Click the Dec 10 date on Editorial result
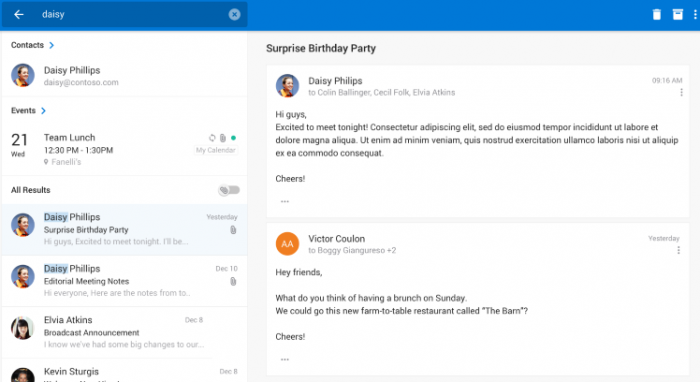This screenshot has height=382, width=700. tap(226, 269)
